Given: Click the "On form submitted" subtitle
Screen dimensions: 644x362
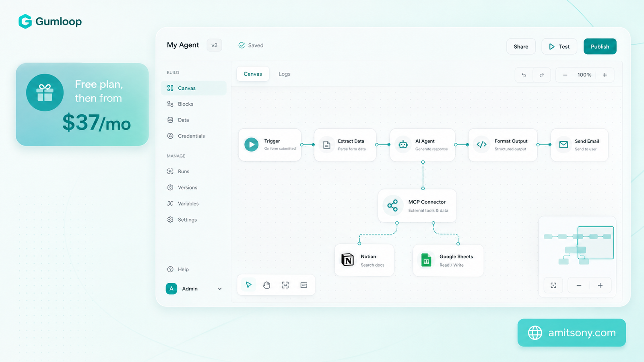Looking at the screenshot, I should coord(280,149).
